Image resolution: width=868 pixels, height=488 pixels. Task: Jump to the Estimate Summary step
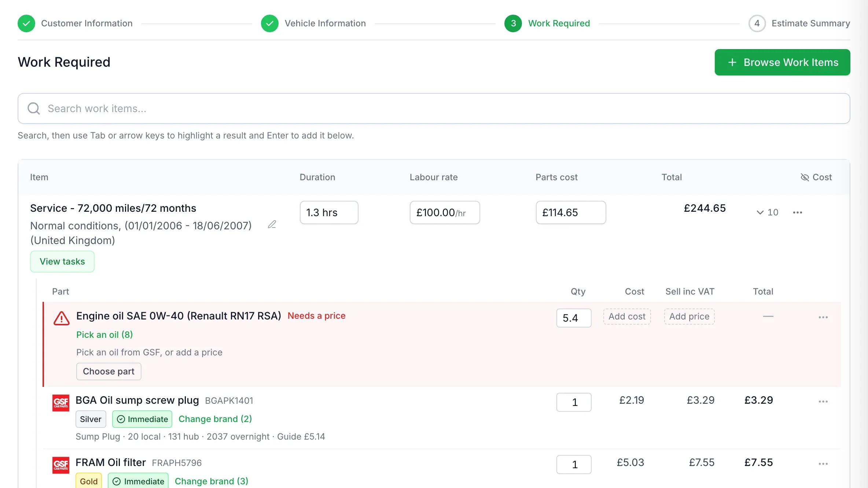click(811, 23)
